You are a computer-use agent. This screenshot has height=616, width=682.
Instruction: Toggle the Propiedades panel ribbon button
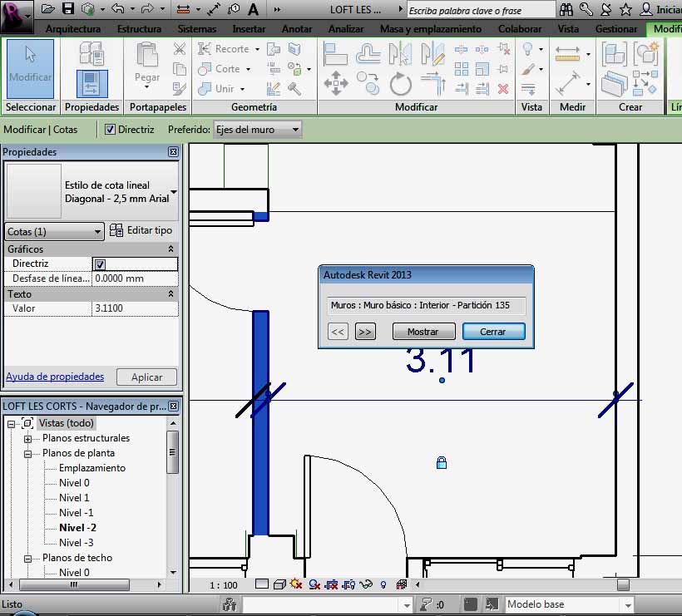[x=91, y=83]
